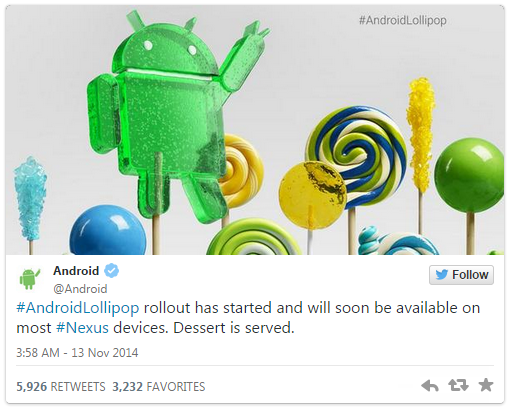The height and width of the screenshot is (408, 509).
Task: Click the tweet text 'Dessert is served'
Action: point(233,328)
